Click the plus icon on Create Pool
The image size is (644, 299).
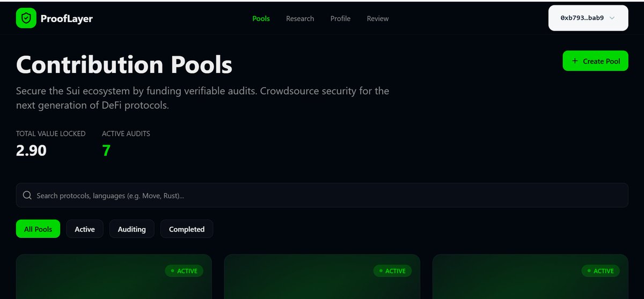click(x=575, y=61)
